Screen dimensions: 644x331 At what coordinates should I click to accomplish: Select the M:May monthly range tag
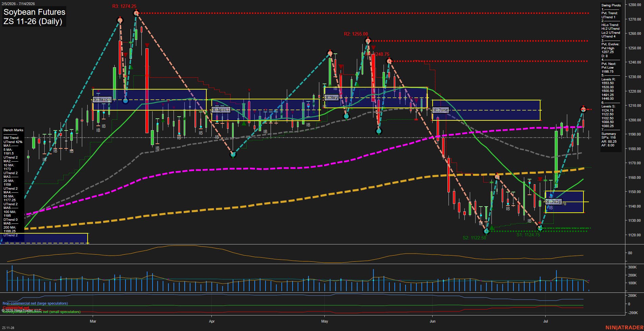coord(331,97)
